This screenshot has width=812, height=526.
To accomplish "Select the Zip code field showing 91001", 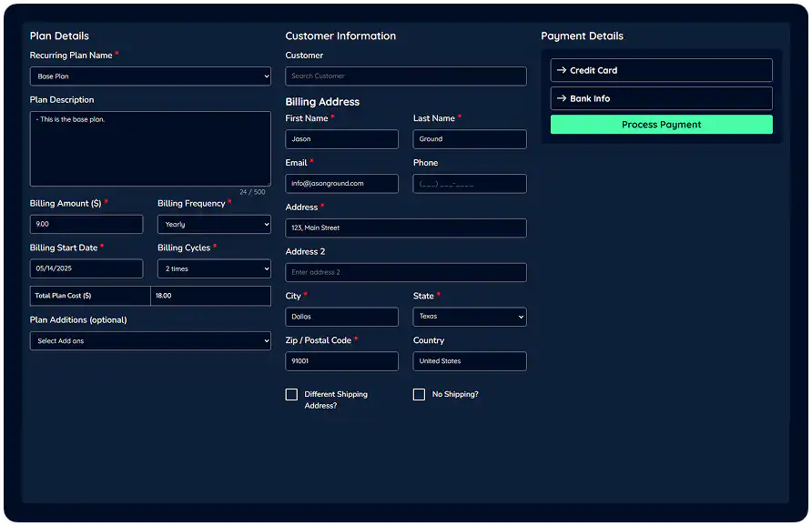I will (341, 361).
